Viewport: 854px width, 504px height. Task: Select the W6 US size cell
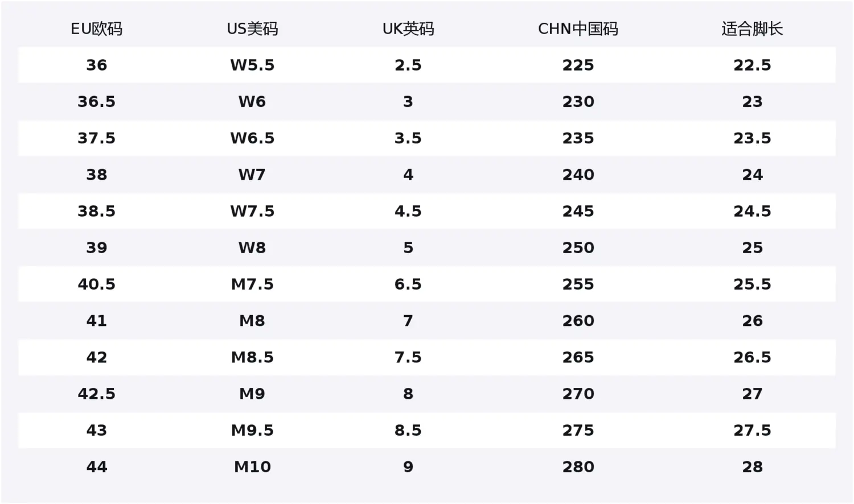252,102
